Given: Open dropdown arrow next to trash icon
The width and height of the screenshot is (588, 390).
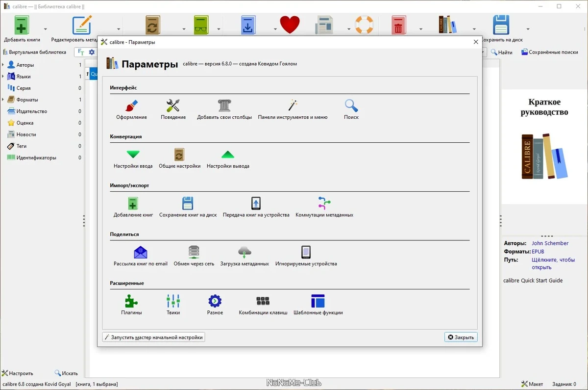Looking at the screenshot, I should pos(420,29).
